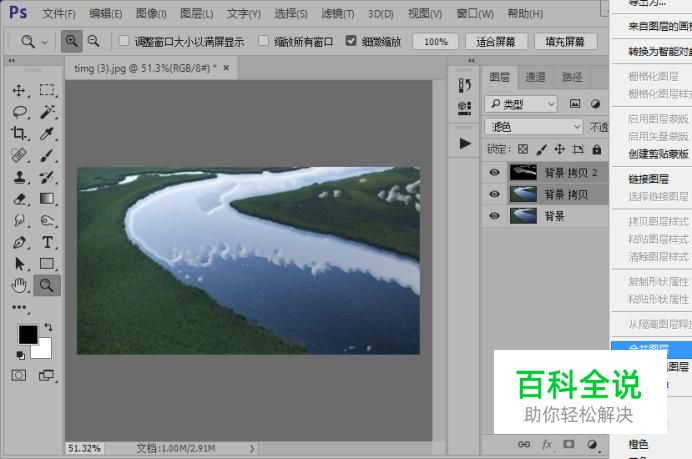Screen dimensions: 692x459
Task: Select the Type tool
Action: [x=47, y=242]
